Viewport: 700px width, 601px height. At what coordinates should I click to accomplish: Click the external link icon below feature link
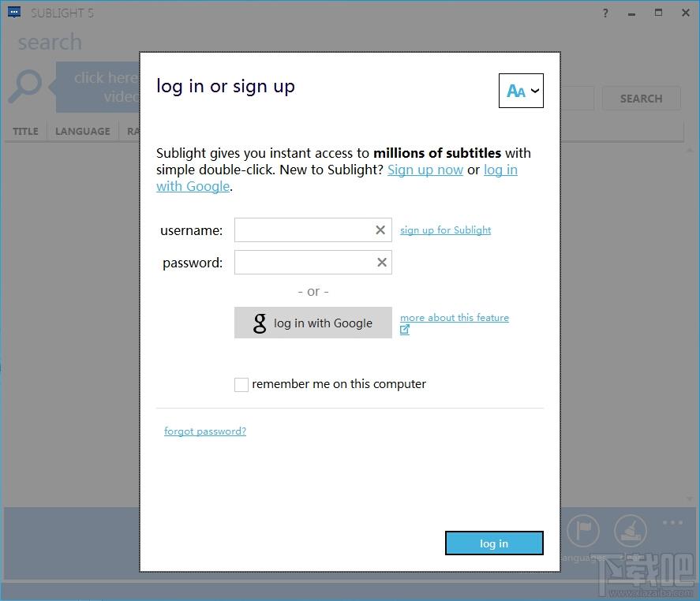point(405,330)
